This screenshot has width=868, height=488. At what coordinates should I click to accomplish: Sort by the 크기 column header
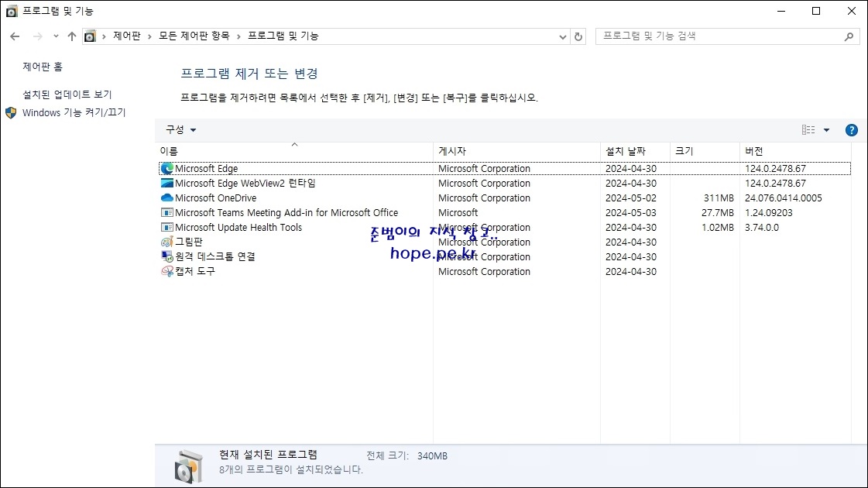pos(705,151)
